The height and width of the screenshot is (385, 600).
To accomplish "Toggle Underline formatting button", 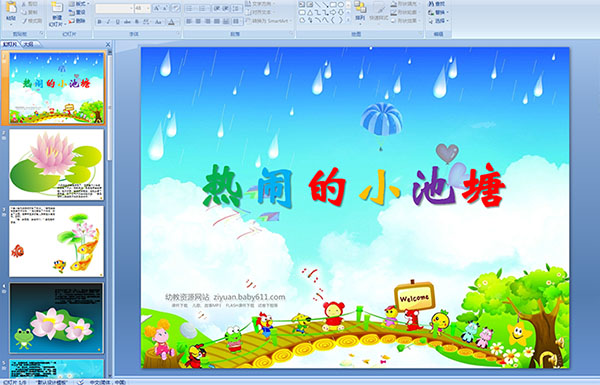I will (117, 22).
